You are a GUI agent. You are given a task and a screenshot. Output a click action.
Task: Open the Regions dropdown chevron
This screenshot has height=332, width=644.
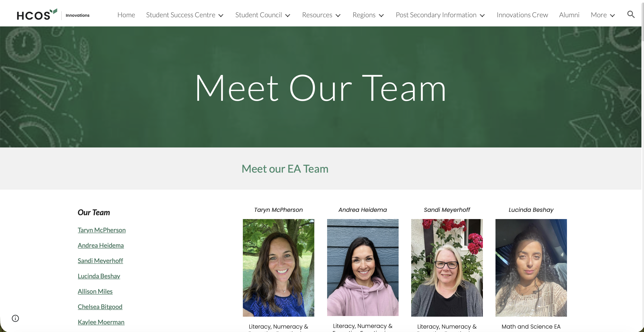click(381, 16)
